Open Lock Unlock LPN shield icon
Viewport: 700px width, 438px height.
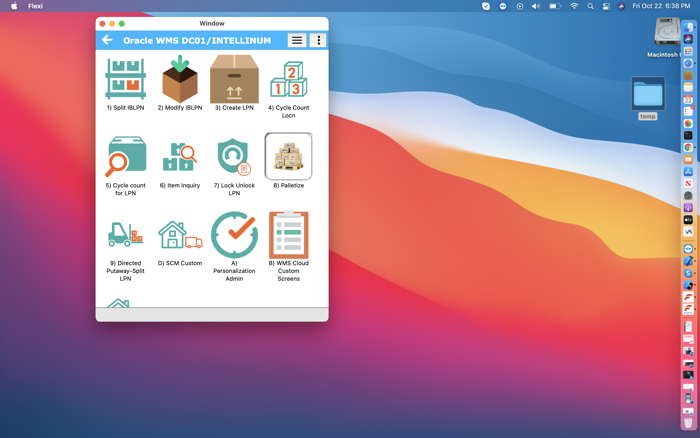pyautogui.click(x=234, y=156)
